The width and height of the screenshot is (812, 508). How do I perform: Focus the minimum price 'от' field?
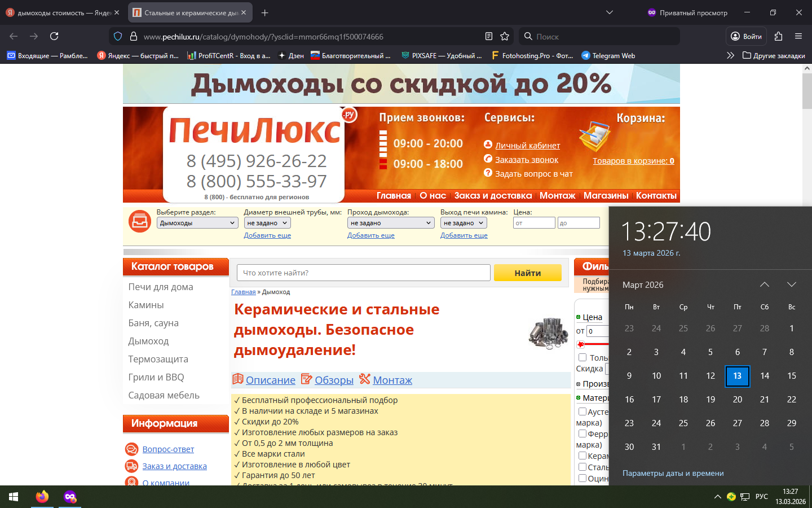(x=535, y=223)
